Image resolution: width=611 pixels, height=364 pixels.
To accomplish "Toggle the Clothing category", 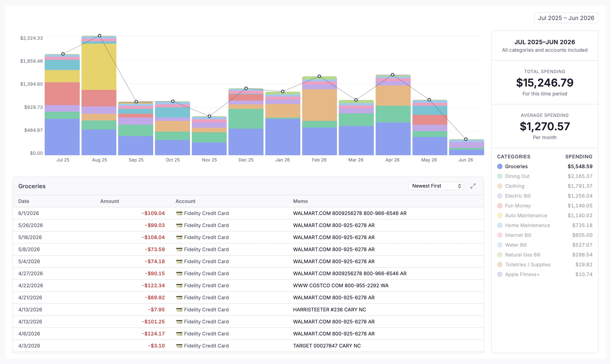I will coord(544,186).
